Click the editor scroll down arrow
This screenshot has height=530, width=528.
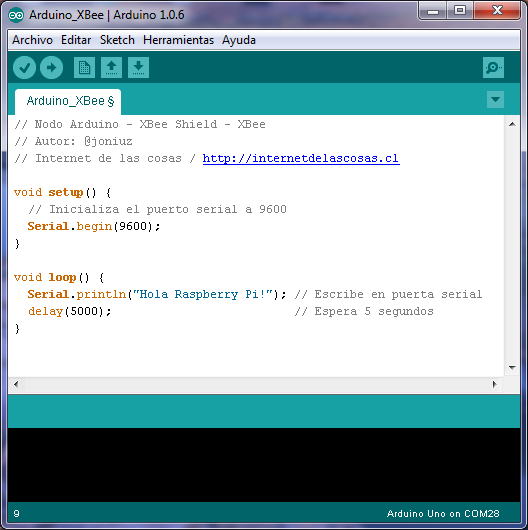(x=512, y=367)
